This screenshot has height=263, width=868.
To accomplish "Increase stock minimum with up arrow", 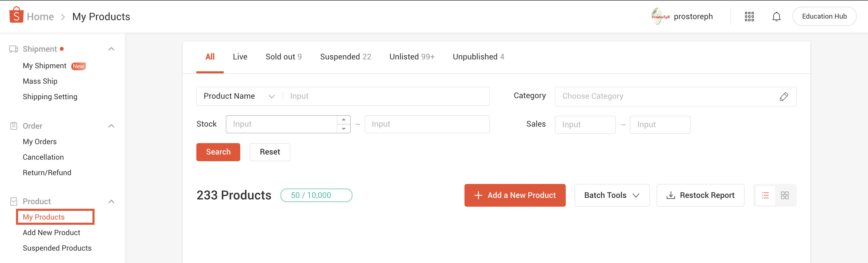I will click(x=343, y=120).
